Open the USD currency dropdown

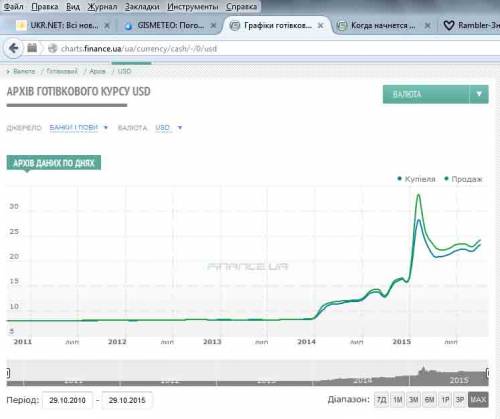(x=169, y=128)
